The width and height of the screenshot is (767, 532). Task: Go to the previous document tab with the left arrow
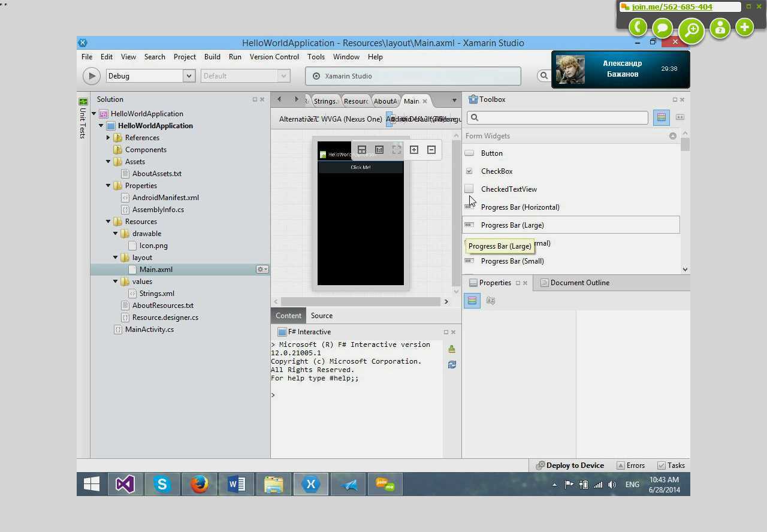click(279, 99)
